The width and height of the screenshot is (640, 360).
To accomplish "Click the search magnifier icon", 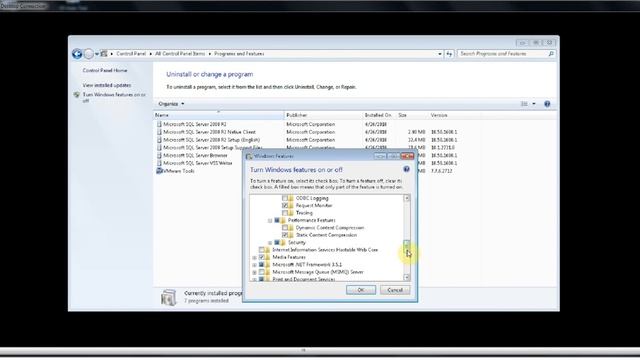I will coord(551,54).
